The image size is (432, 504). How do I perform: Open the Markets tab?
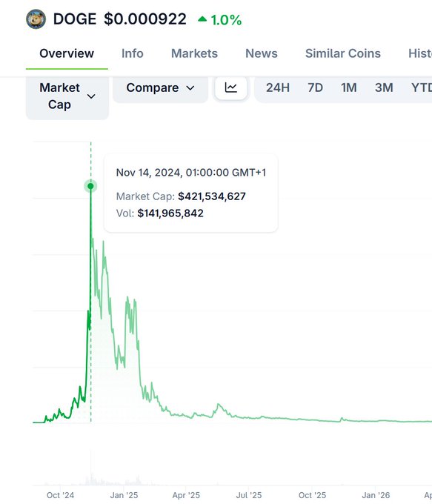[x=194, y=53]
